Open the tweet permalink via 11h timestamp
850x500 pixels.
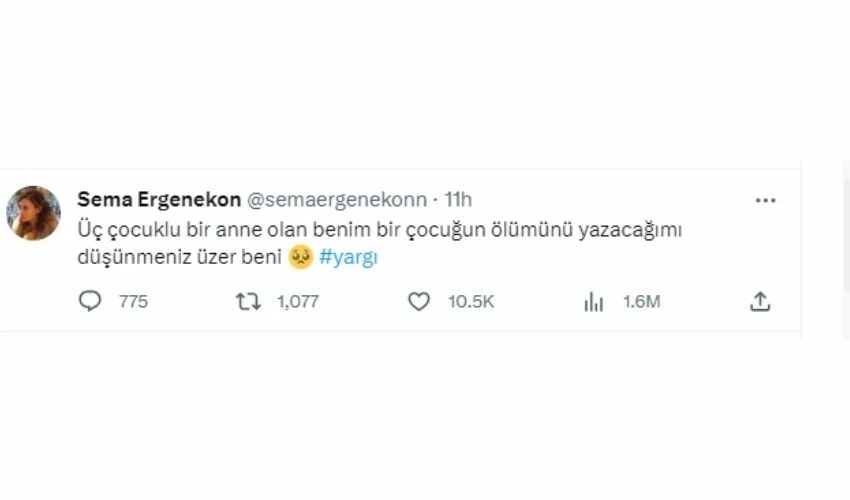pos(458,200)
